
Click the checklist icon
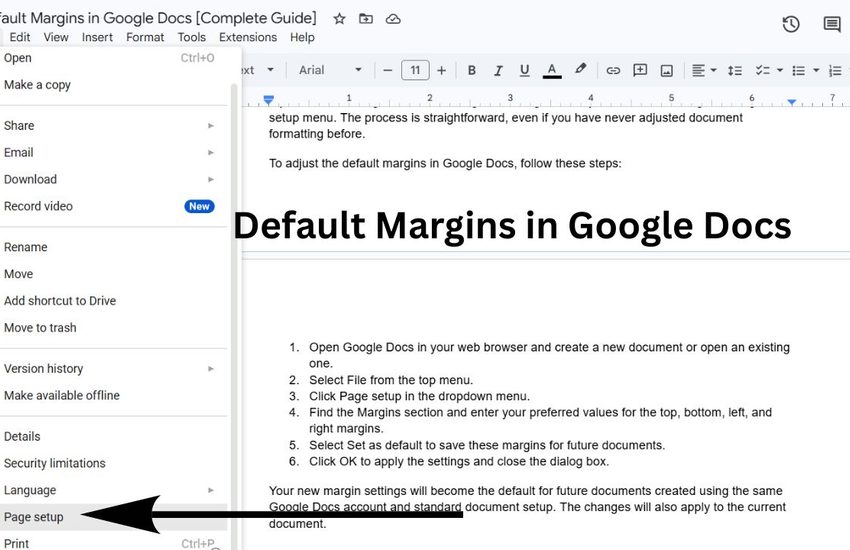[763, 70]
